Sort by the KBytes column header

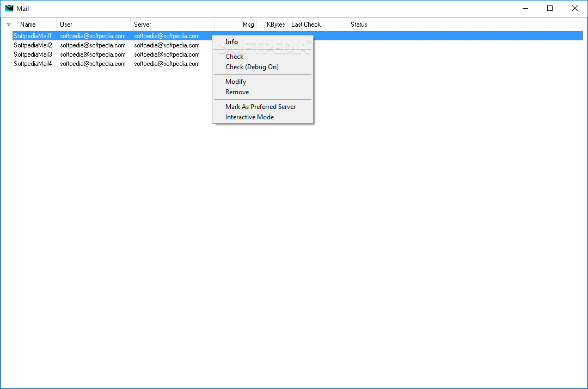[272, 25]
